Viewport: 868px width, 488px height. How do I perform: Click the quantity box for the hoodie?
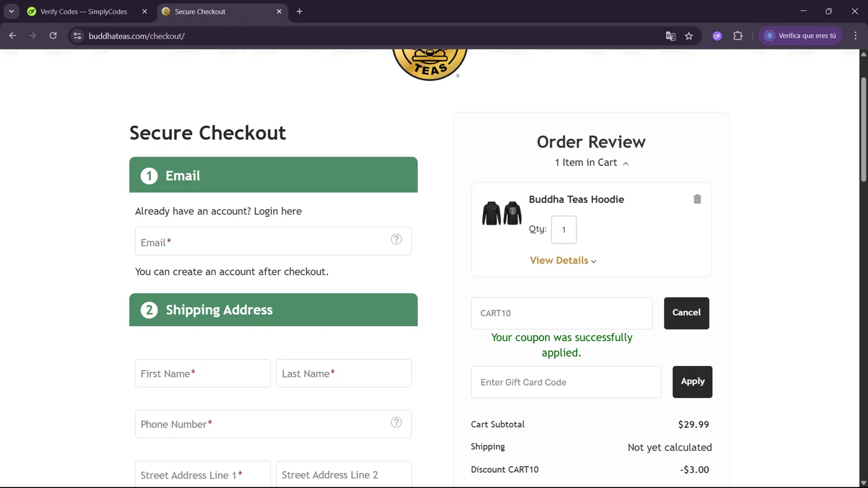(x=564, y=230)
